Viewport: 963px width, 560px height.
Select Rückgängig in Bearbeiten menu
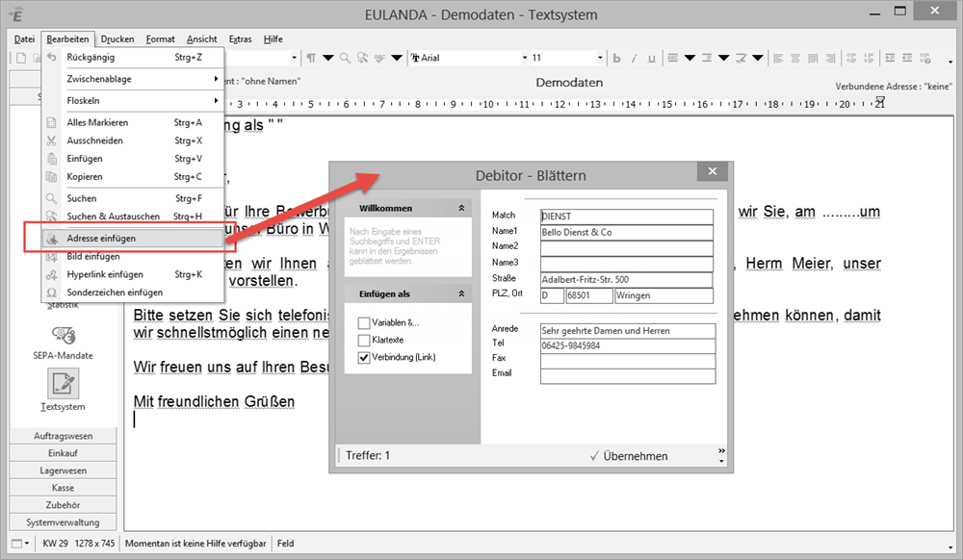click(x=133, y=57)
